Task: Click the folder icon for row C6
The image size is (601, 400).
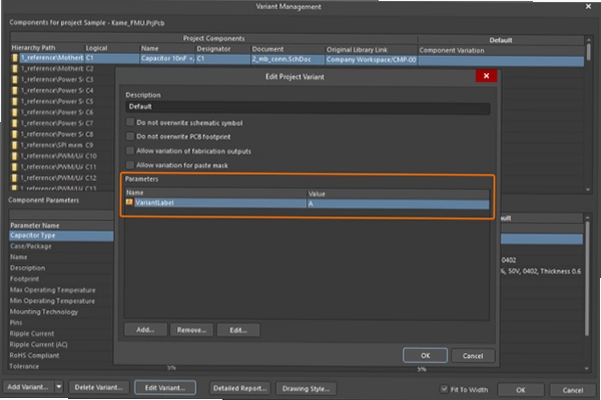Action: click(15, 112)
